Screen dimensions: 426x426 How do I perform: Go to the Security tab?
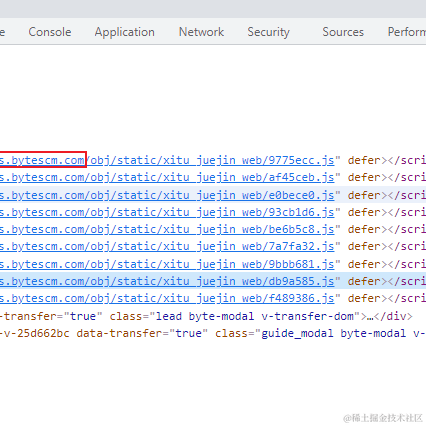click(268, 32)
